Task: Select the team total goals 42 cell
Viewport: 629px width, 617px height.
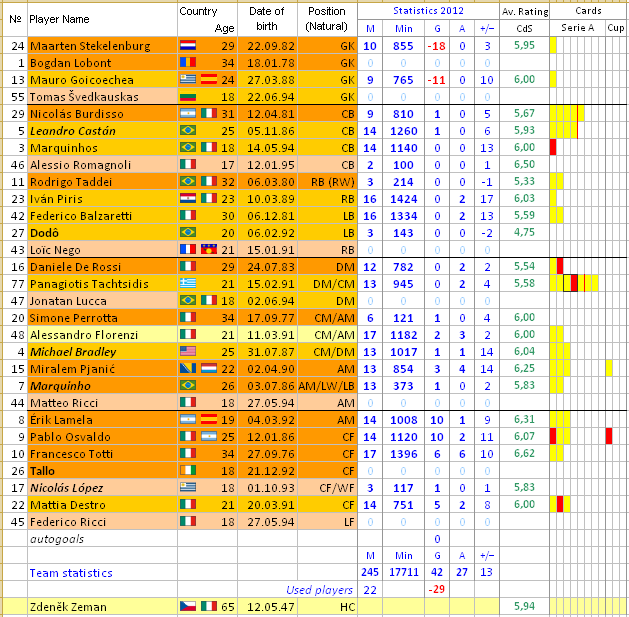Action: (437, 572)
